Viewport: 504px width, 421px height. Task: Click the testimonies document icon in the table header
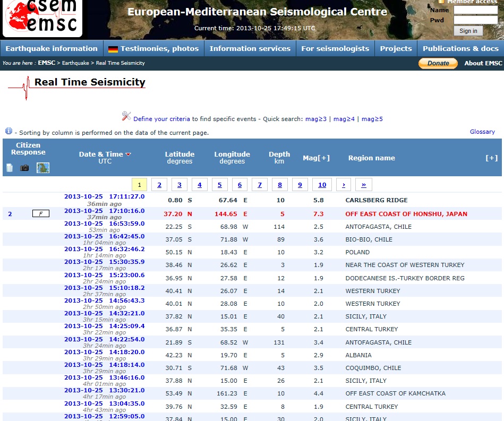(x=10, y=168)
